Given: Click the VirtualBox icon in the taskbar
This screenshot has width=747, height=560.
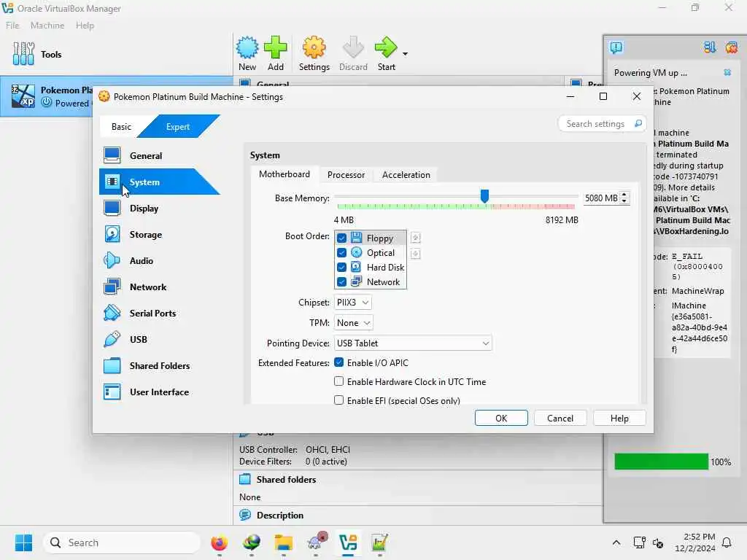Looking at the screenshot, I should pos(348,542).
